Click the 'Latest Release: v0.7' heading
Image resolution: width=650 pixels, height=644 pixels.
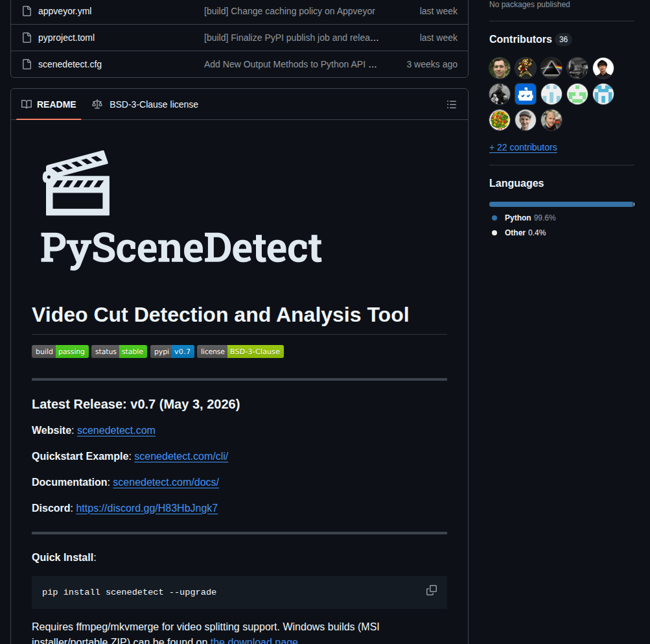coord(135,404)
